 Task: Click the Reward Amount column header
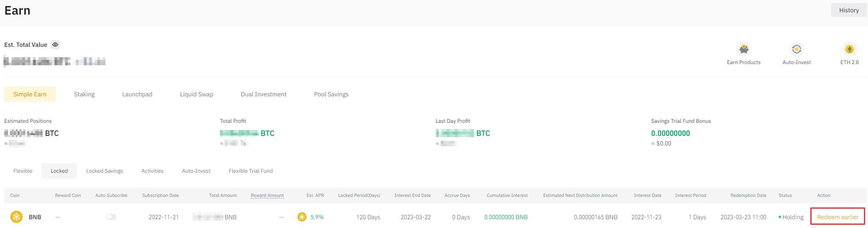coord(267,195)
